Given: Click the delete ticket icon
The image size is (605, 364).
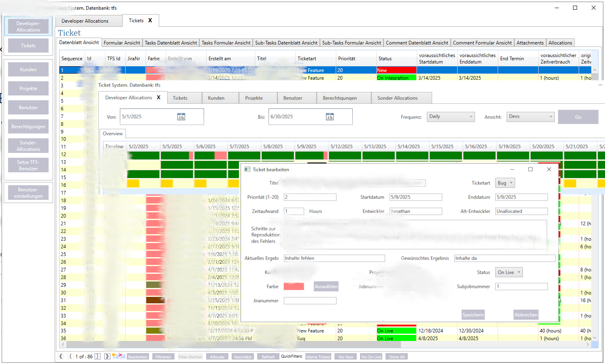Looking at the screenshot, I should coord(121,356).
